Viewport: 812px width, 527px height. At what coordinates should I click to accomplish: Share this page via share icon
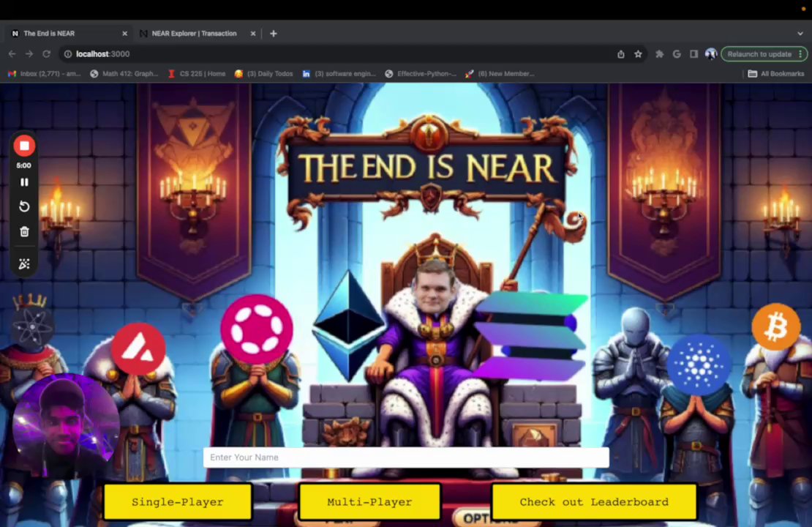621,54
